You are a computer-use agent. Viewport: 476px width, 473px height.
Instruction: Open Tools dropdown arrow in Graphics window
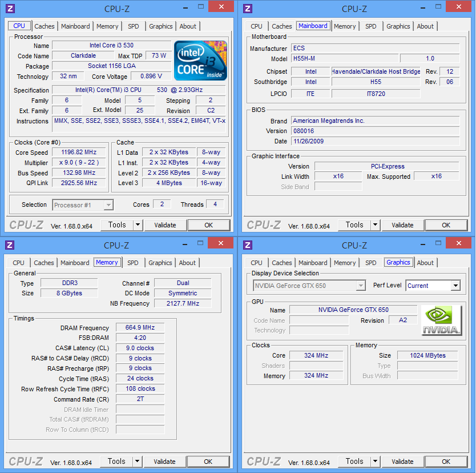point(375,462)
